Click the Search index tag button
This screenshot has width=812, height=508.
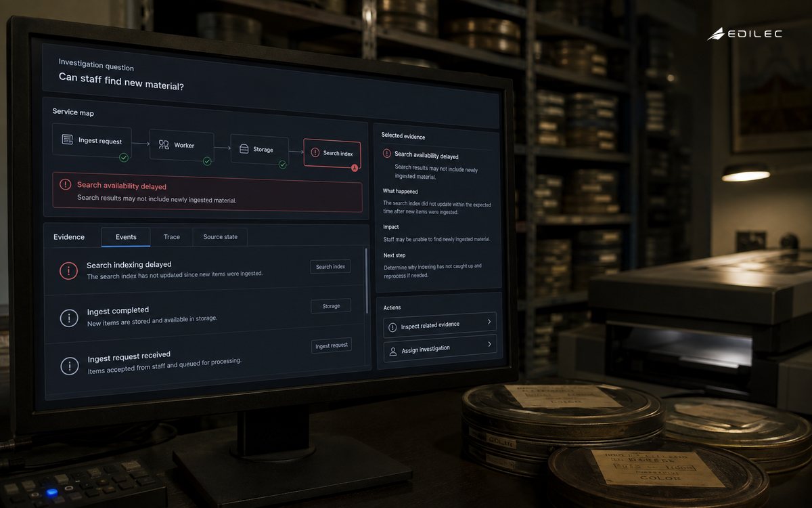331,266
